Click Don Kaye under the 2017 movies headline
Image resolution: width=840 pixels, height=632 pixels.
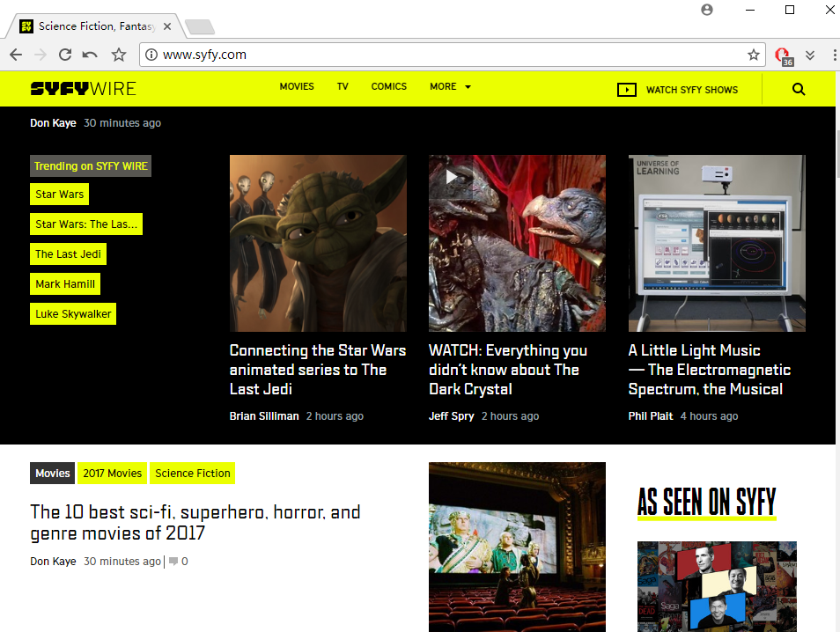[x=53, y=562]
